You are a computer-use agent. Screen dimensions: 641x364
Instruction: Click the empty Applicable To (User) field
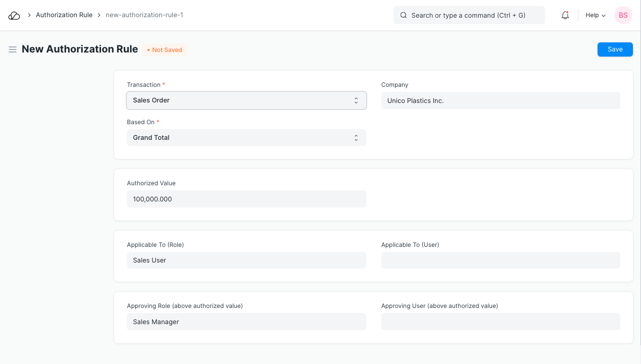coord(500,261)
